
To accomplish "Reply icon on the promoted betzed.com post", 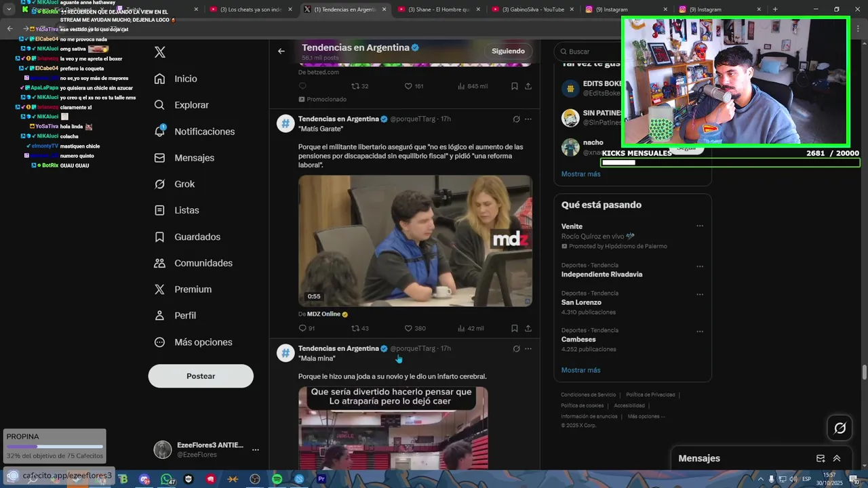I will click(x=302, y=86).
